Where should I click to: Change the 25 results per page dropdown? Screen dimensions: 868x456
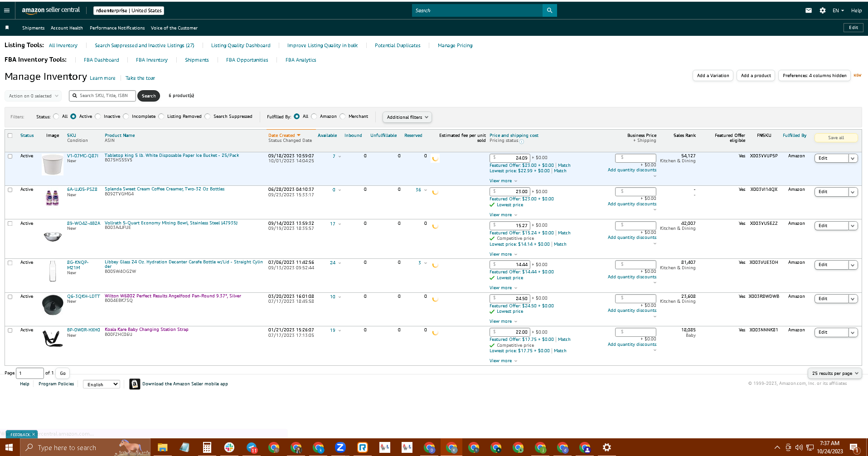click(835, 374)
